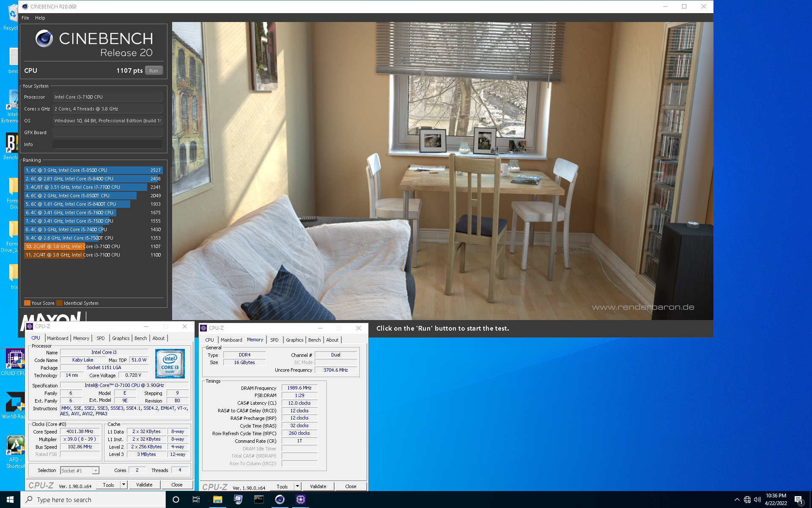812x508 pixels.
Task: Switch to CPU-Z taskbar icon
Action: click(300, 500)
